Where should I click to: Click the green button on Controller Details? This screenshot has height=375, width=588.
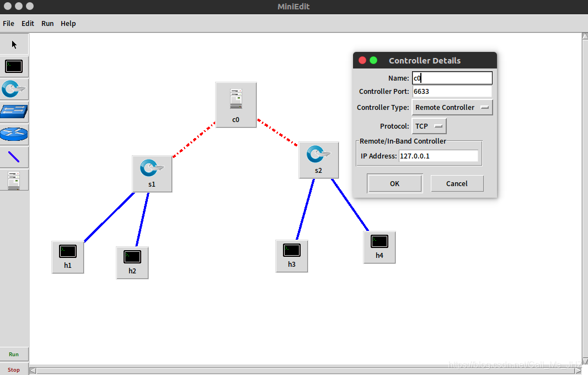[x=373, y=60]
